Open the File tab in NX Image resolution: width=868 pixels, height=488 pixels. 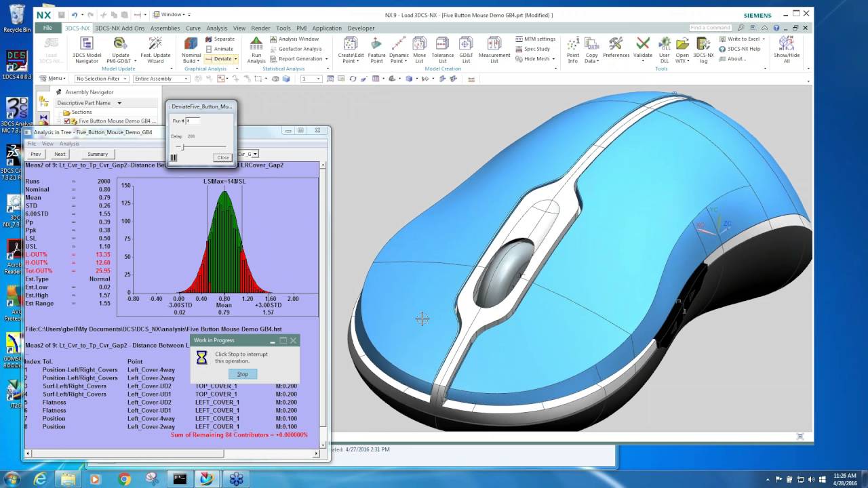pyautogui.click(x=47, y=28)
